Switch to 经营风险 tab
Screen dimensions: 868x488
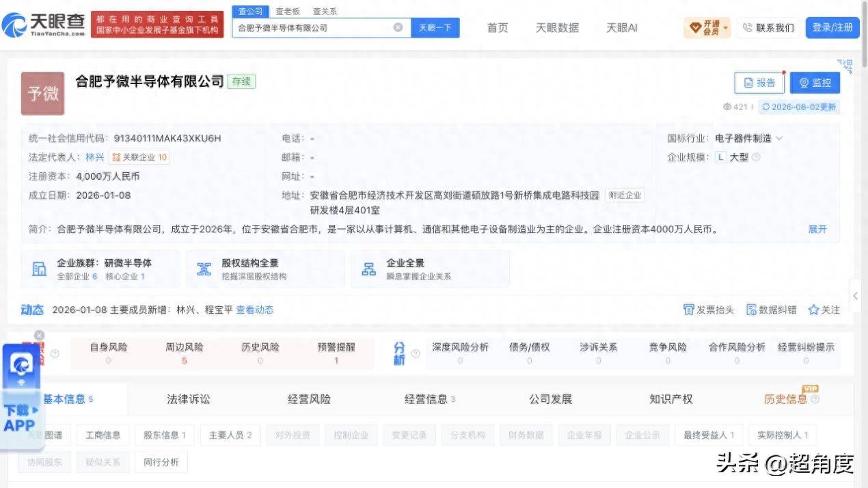tap(309, 399)
